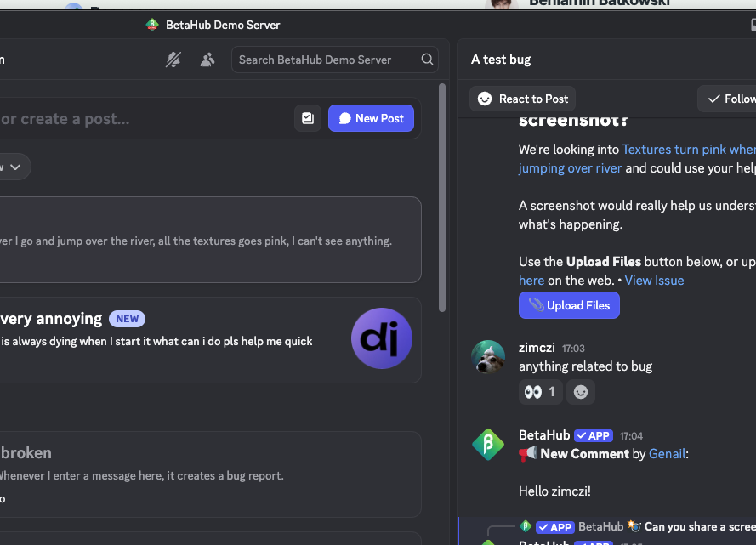The height and width of the screenshot is (545, 756).
Task: Open the purple 'dj' post thumbnail
Action: pos(381,338)
